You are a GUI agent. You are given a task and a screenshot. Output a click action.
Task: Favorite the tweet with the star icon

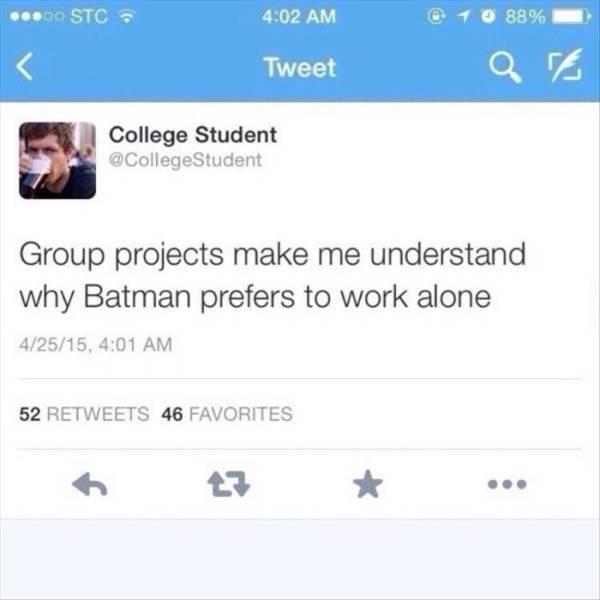click(368, 484)
